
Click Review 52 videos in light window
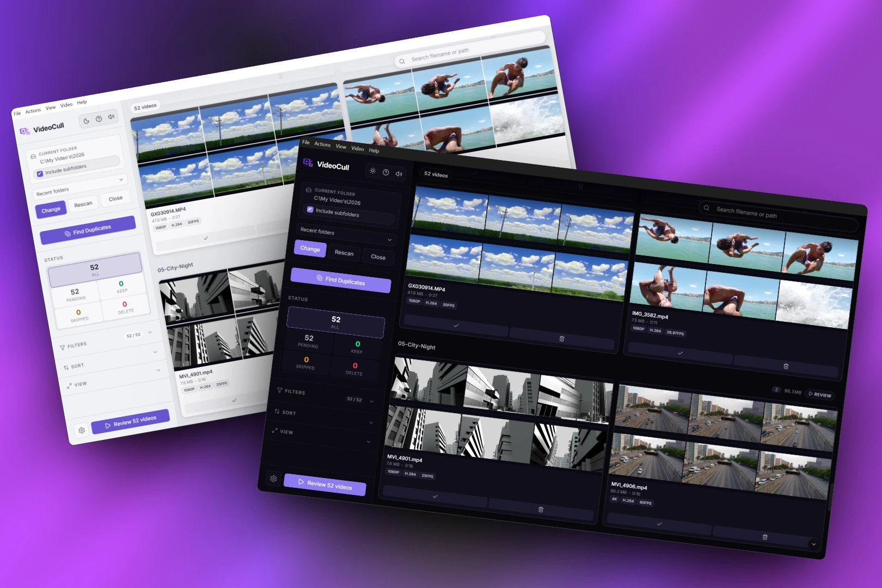131,421
